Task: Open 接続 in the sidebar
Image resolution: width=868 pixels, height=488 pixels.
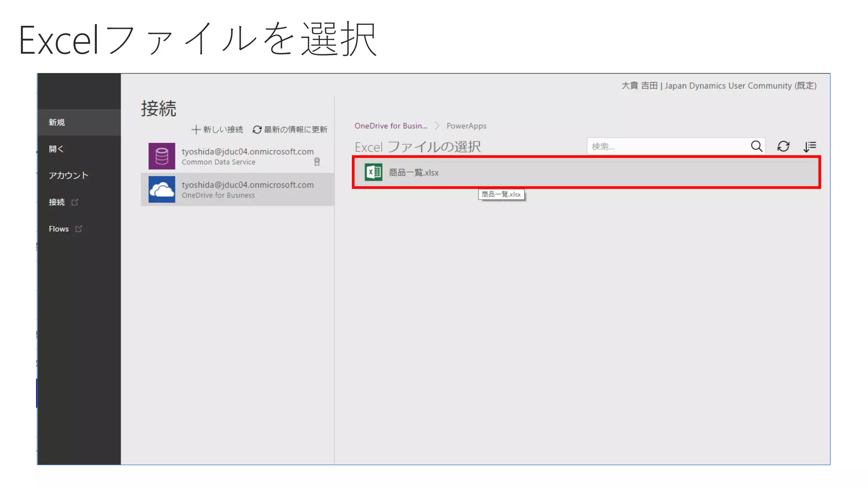Action: (79, 202)
